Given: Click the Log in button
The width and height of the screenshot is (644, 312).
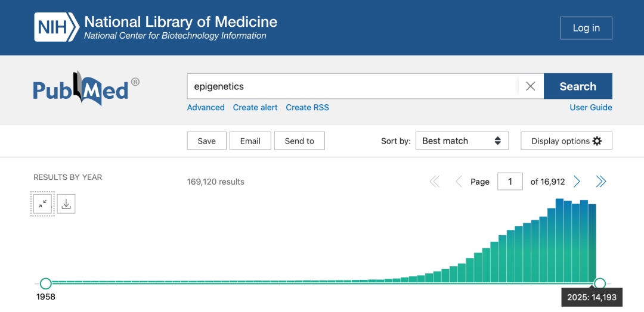Looking at the screenshot, I should (x=586, y=28).
